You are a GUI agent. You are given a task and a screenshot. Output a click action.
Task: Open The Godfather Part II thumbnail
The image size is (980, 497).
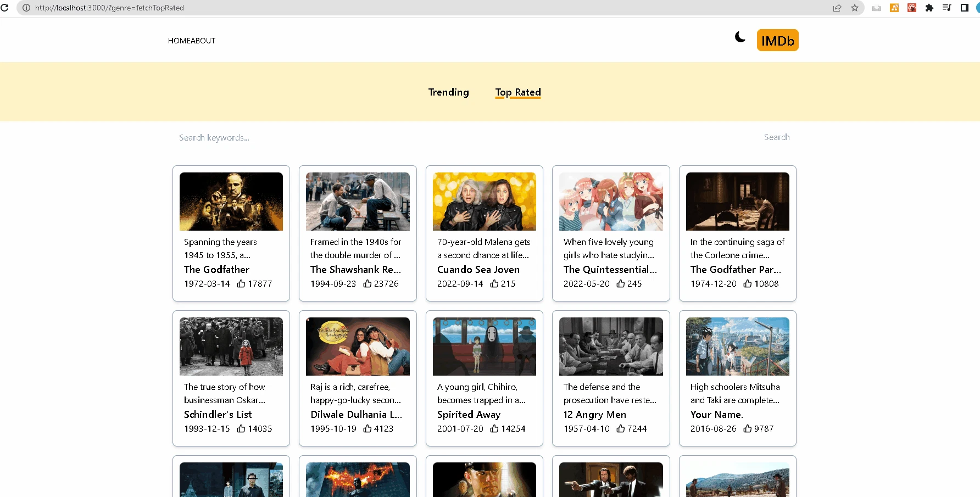[x=738, y=202]
